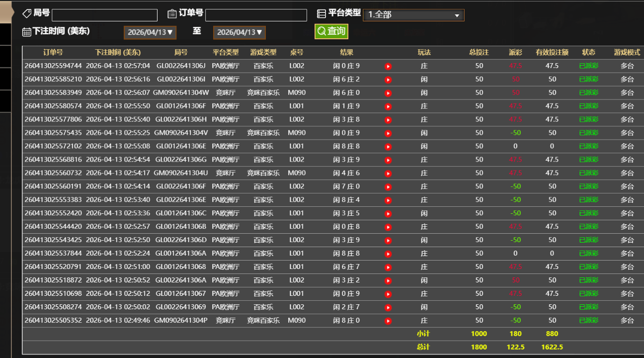Image resolution: width=644 pixels, height=358 pixels.
Task: Open the start date 2026/04/13 dropdown
Action: coord(150,32)
